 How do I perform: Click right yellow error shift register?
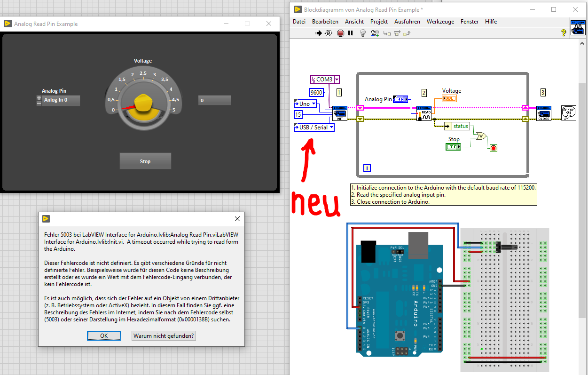tap(525, 119)
